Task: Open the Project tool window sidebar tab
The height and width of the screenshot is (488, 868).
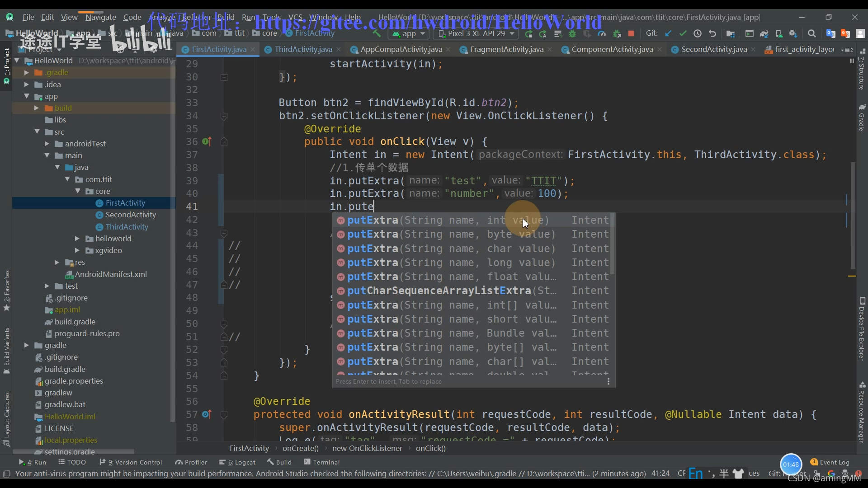Action: (x=6, y=66)
